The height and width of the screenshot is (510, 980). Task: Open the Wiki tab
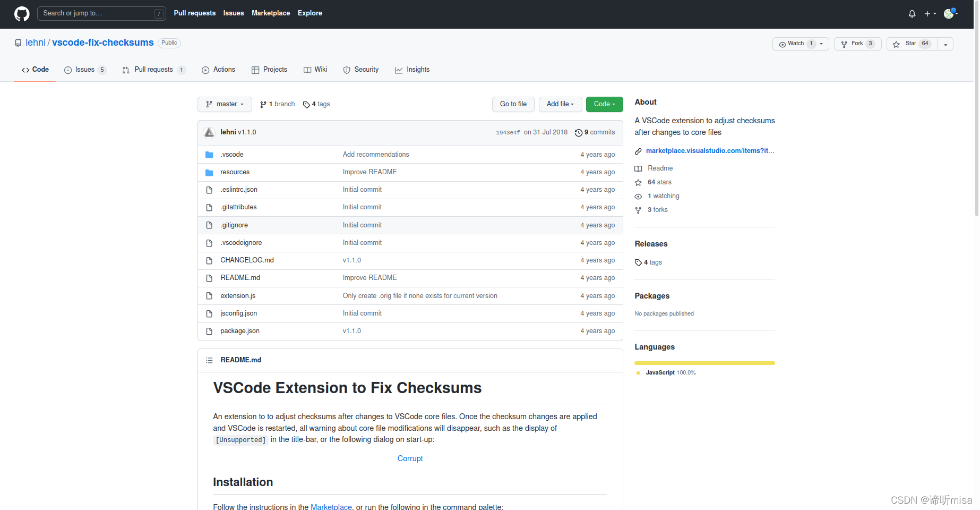click(315, 70)
